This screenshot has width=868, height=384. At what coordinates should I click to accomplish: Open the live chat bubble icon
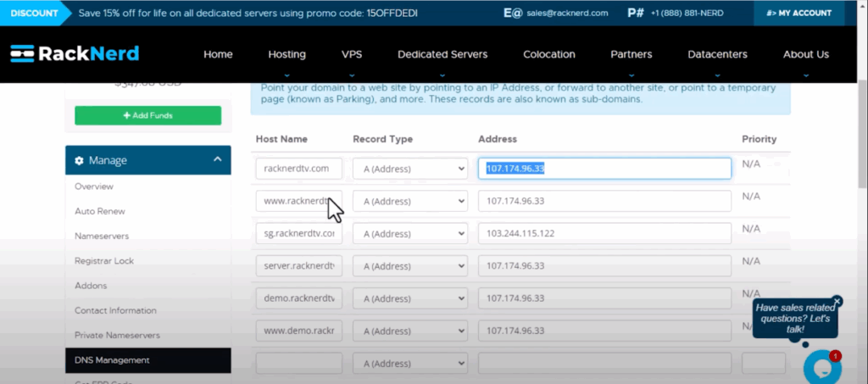click(821, 365)
